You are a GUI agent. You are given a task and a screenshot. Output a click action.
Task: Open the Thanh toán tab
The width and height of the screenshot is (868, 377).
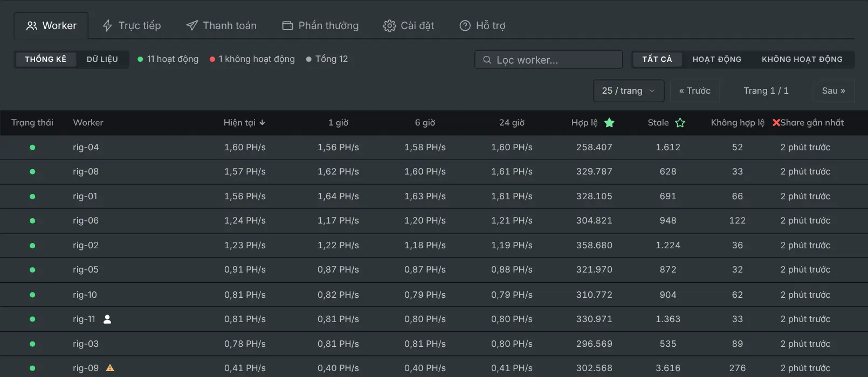pyautogui.click(x=221, y=25)
